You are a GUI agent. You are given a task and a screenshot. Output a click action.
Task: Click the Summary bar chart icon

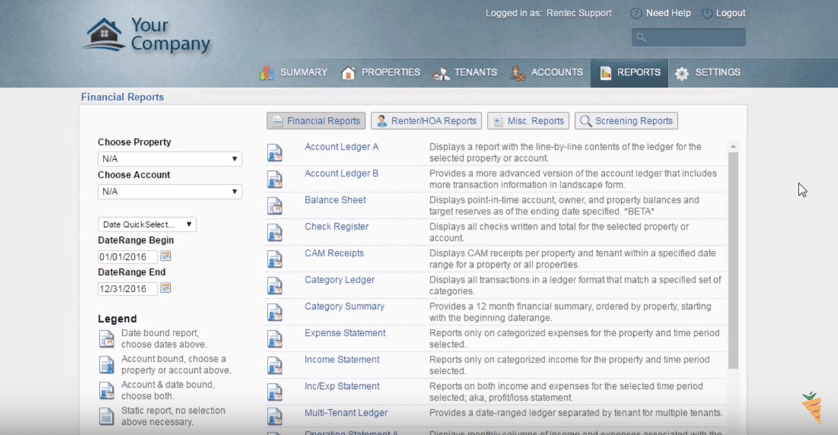(266, 73)
